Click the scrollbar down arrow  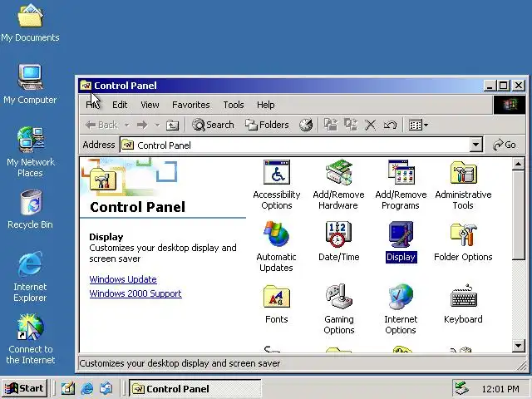518,346
